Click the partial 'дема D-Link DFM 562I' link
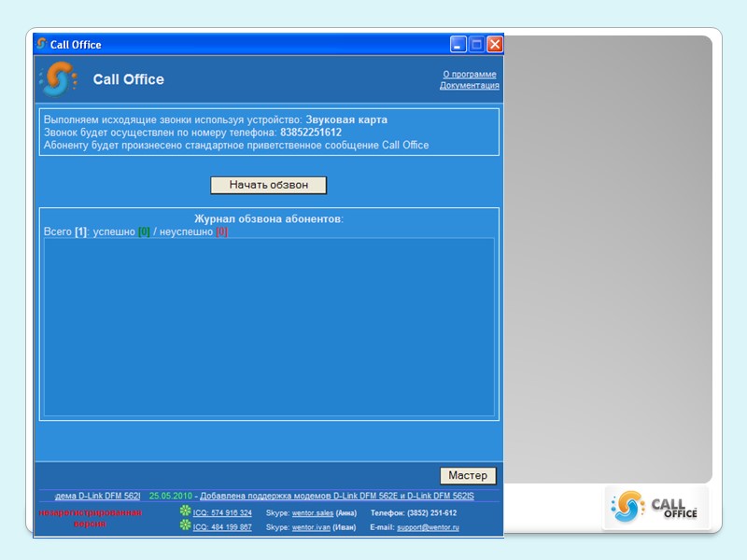Image resolution: width=747 pixels, height=560 pixels. [98, 496]
